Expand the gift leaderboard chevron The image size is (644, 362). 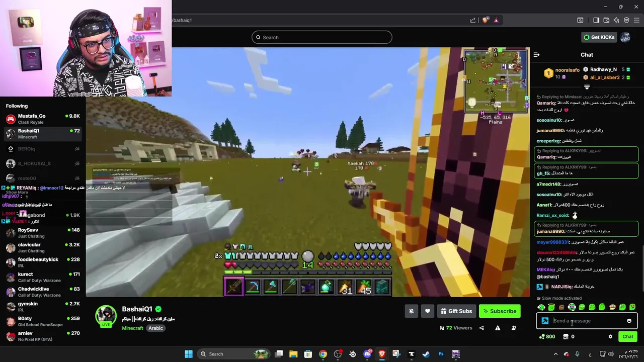point(587,87)
